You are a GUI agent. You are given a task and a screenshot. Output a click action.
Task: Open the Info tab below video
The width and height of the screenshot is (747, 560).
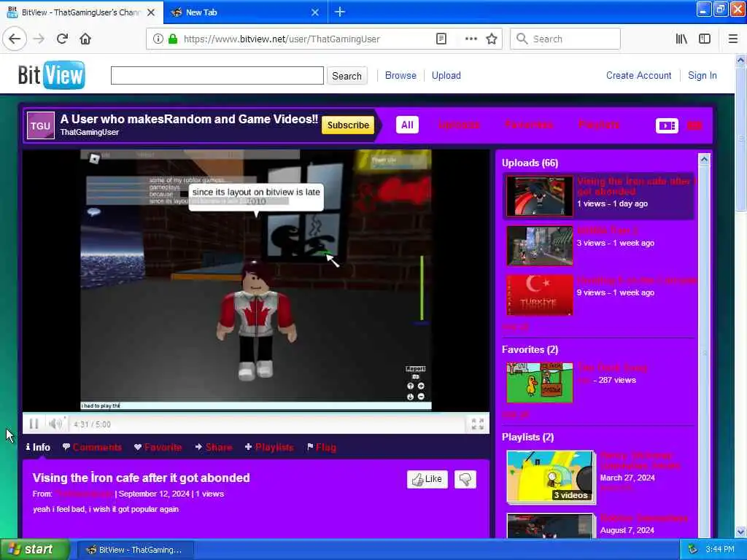click(x=38, y=447)
